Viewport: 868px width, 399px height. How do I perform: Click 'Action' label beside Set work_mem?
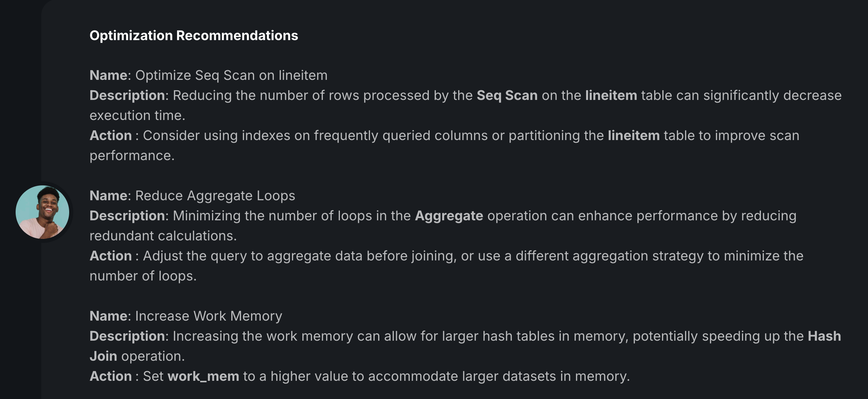click(x=111, y=376)
